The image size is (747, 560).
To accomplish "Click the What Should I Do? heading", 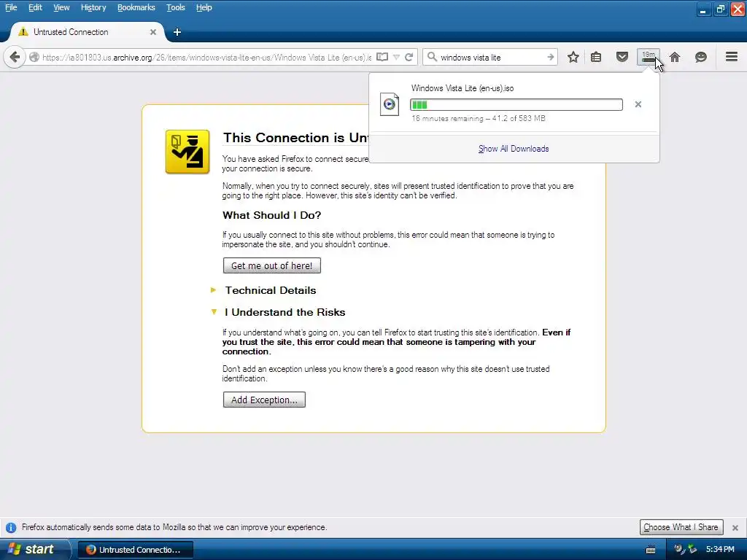I will click(271, 215).
